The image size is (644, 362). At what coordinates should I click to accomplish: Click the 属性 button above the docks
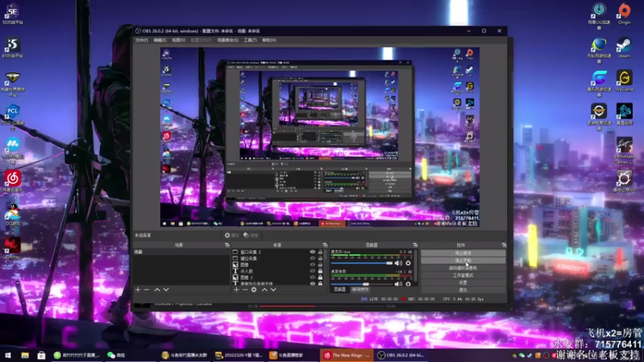[232, 235]
